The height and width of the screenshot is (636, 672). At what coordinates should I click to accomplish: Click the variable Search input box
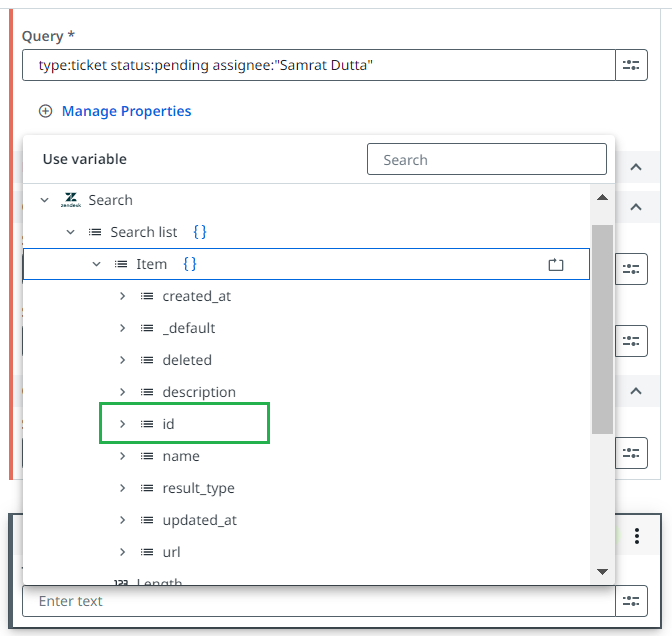486,160
